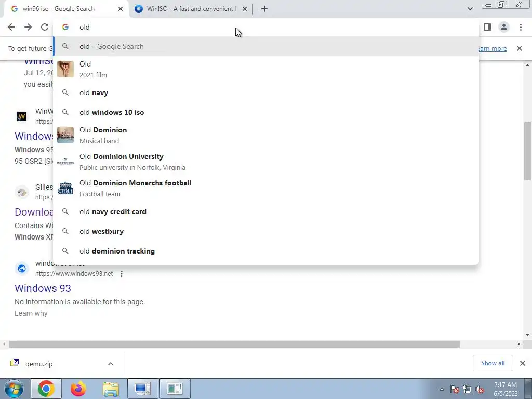The image size is (532, 399).
Task: Click the windows93.net globe favicon
Action: tap(22, 269)
